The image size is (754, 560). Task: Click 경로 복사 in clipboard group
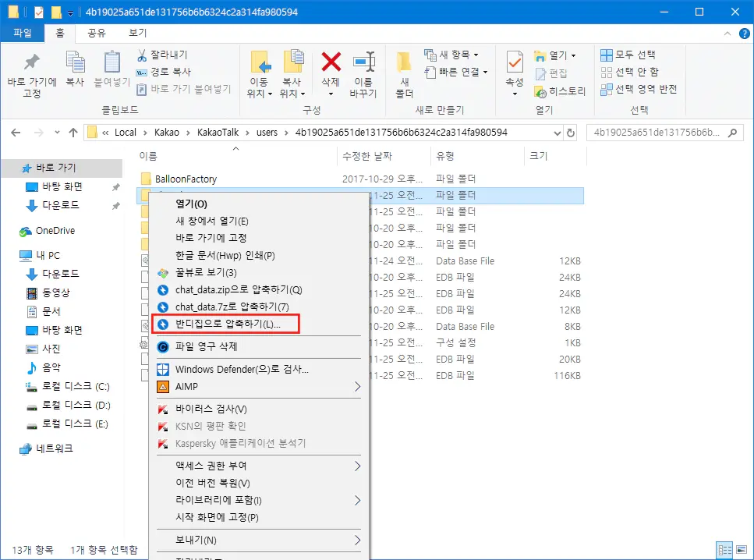pos(164,72)
